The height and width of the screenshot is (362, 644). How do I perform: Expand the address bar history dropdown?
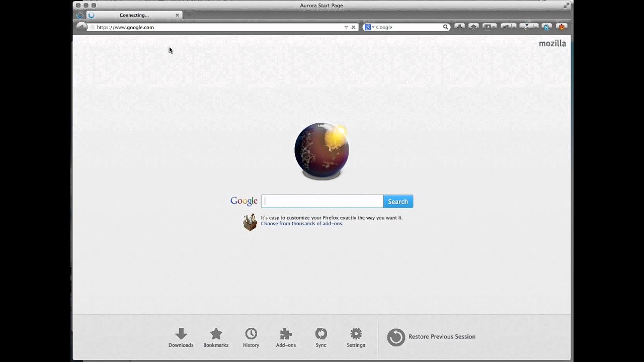pyautogui.click(x=346, y=27)
